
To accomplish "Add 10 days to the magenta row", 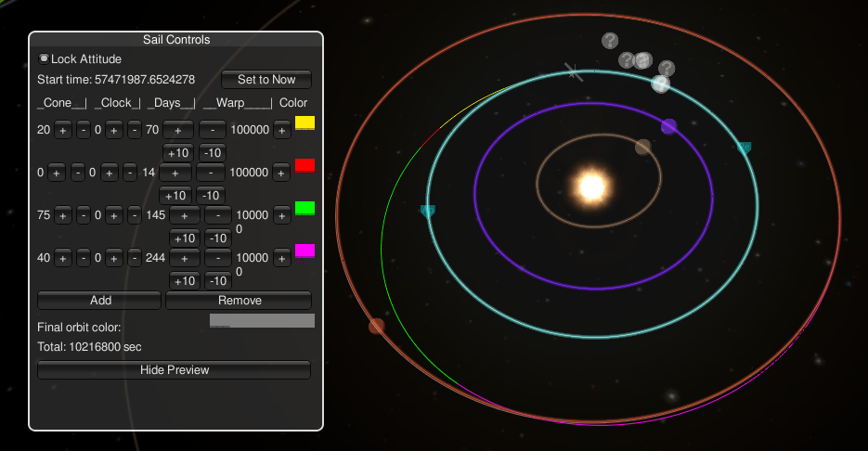I will [183, 281].
